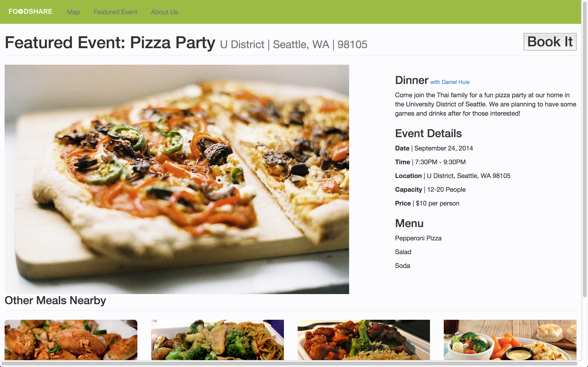Image resolution: width=588 pixels, height=367 pixels.
Task: Open host link with Daniel Huie
Action: (x=450, y=82)
